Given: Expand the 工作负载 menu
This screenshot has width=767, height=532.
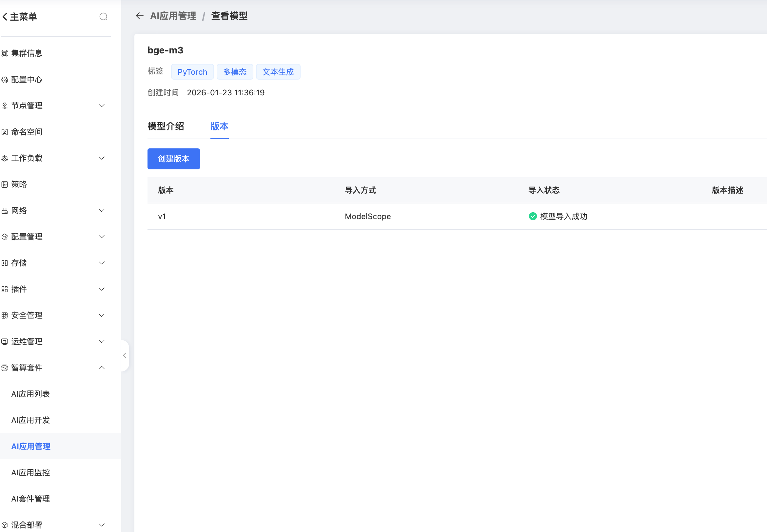Looking at the screenshot, I should click(102, 158).
